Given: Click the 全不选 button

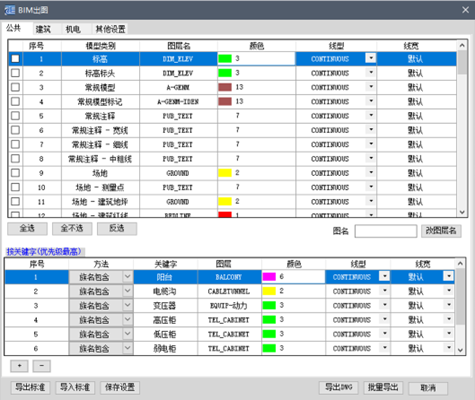Looking at the screenshot, I should 72,229.
